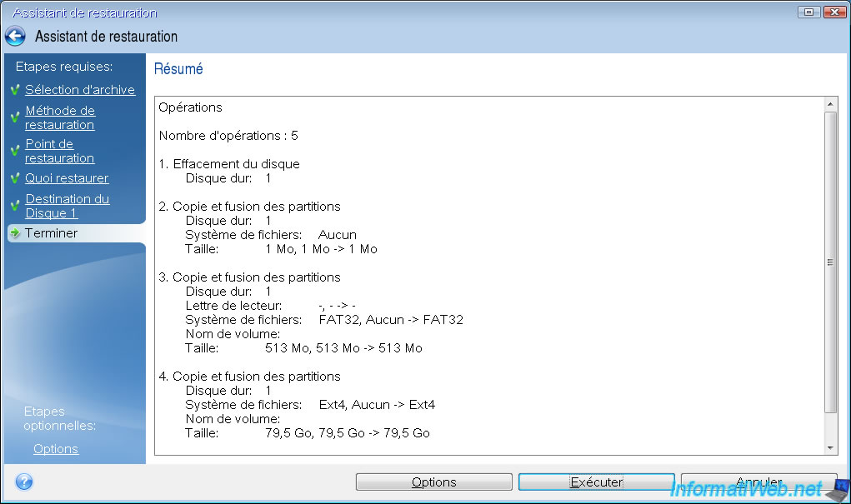Open the Quoi restaurer step
Viewport: 851px width, 504px height.
tap(67, 178)
